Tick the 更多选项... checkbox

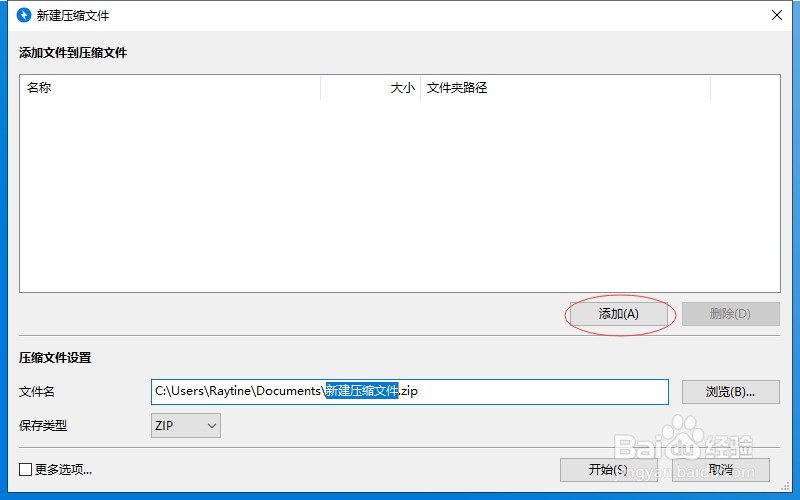[x=26, y=469]
